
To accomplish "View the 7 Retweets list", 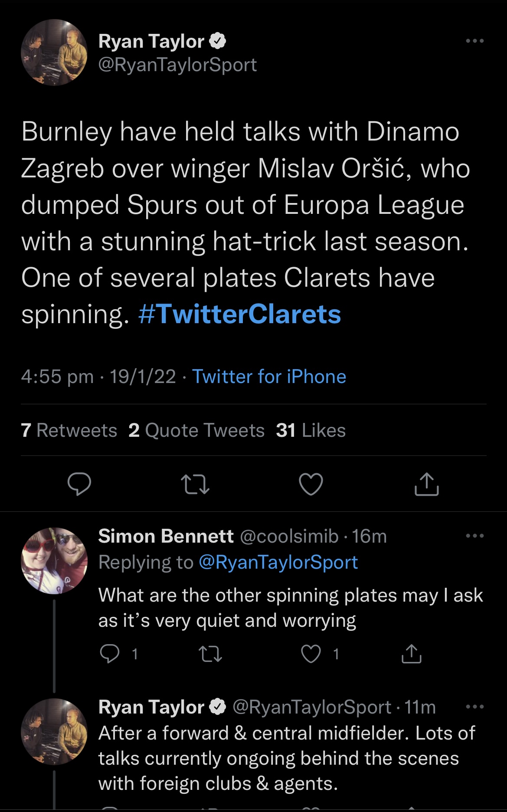I will pyautogui.click(x=69, y=430).
